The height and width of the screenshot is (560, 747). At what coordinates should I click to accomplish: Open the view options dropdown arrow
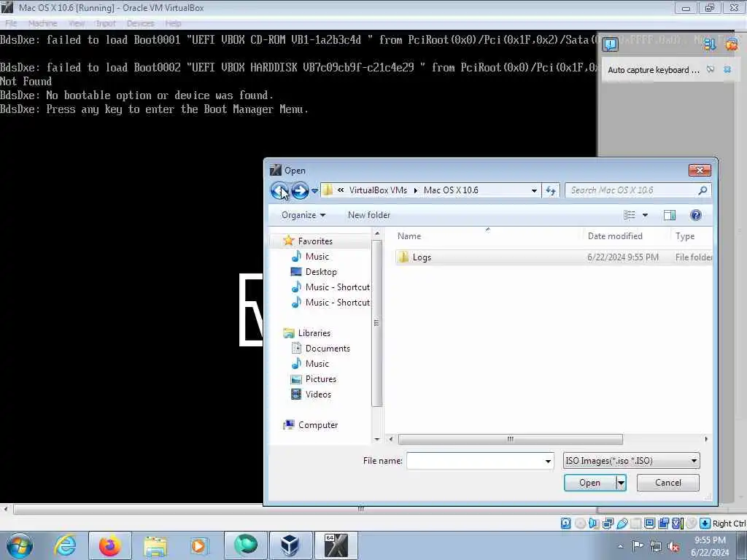(x=645, y=215)
